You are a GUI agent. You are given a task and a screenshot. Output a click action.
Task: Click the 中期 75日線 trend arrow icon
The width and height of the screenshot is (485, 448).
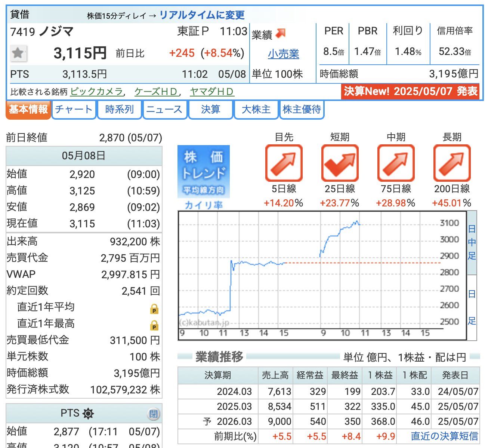396,163
